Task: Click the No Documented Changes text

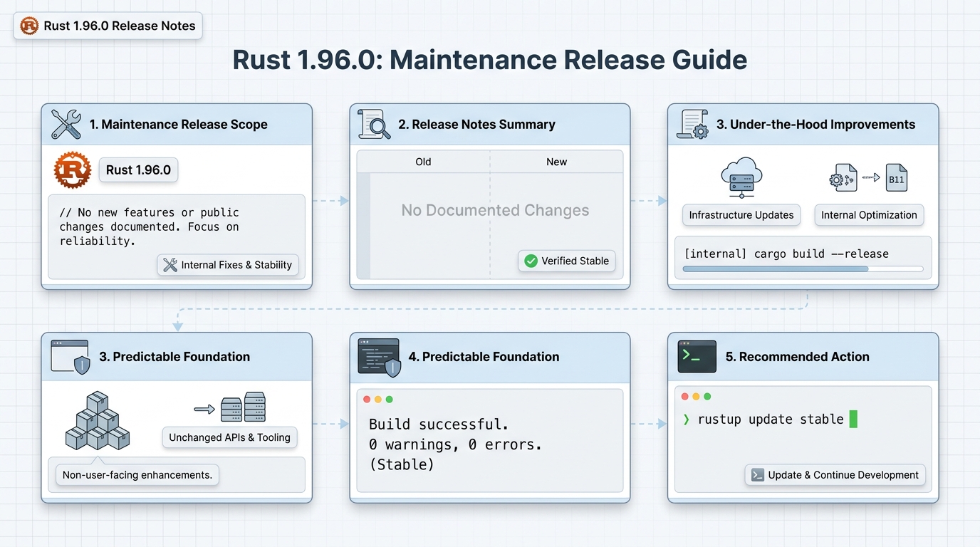Action: [495, 210]
